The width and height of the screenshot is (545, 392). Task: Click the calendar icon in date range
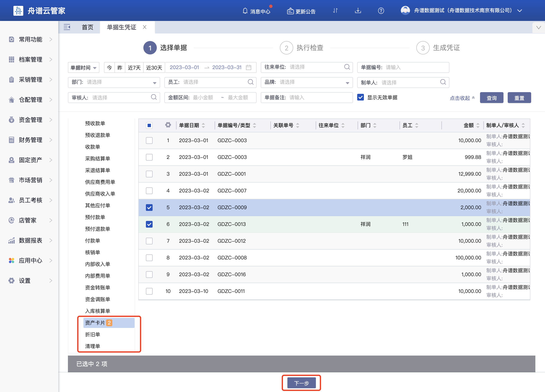pyautogui.click(x=249, y=67)
